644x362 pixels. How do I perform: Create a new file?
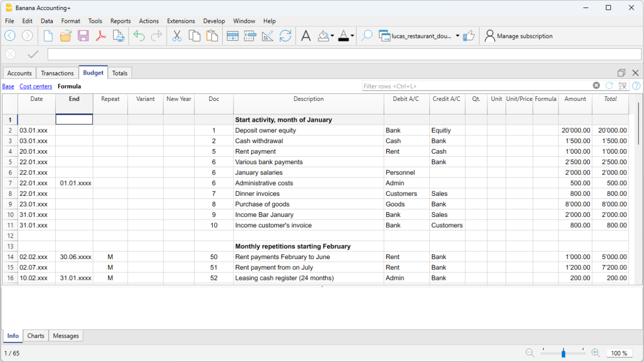pos(48,36)
